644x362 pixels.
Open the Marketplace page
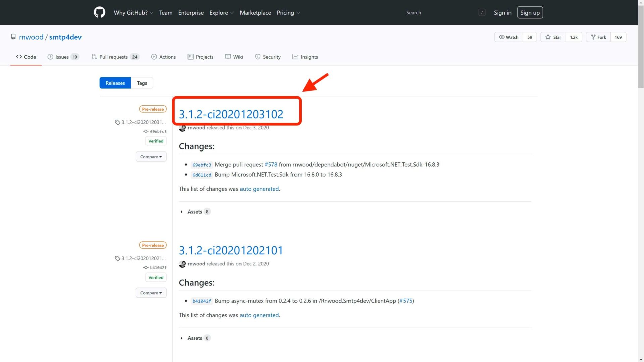255,13
